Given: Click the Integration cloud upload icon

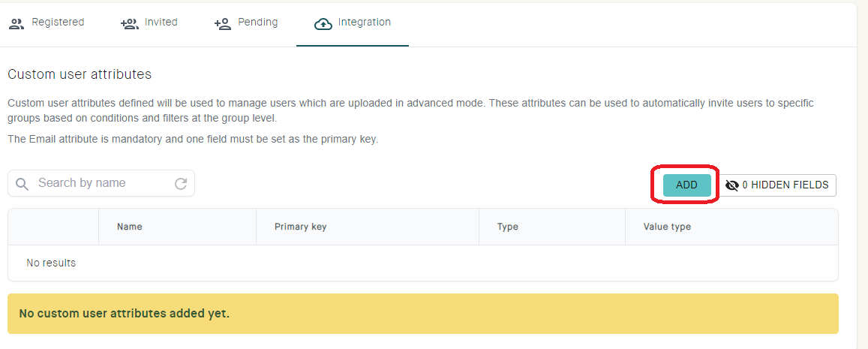Looking at the screenshot, I should point(323,24).
